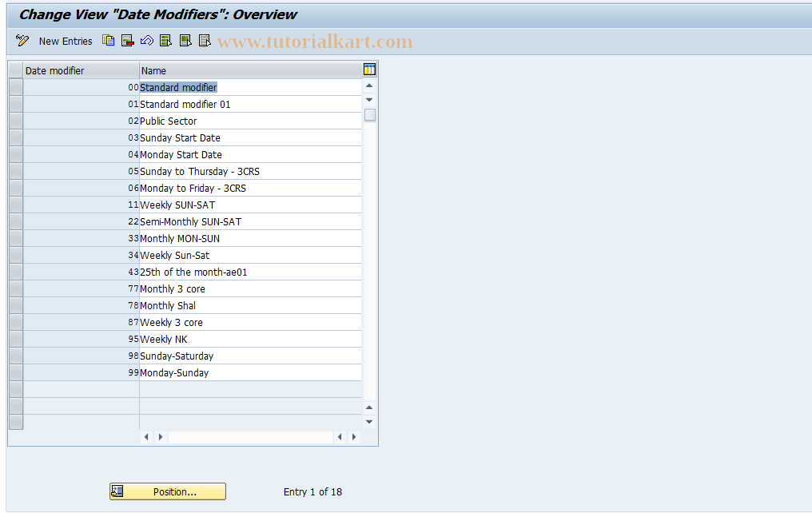The height and width of the screenshot is (513, 812).
Task: Click the Entry 1 of 18 status text
Action: coord(312,491)
